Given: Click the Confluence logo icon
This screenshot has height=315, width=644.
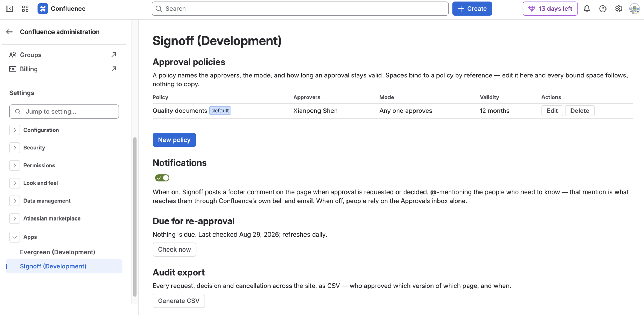Looking at the screenshot, I should [x=43, y=9].
